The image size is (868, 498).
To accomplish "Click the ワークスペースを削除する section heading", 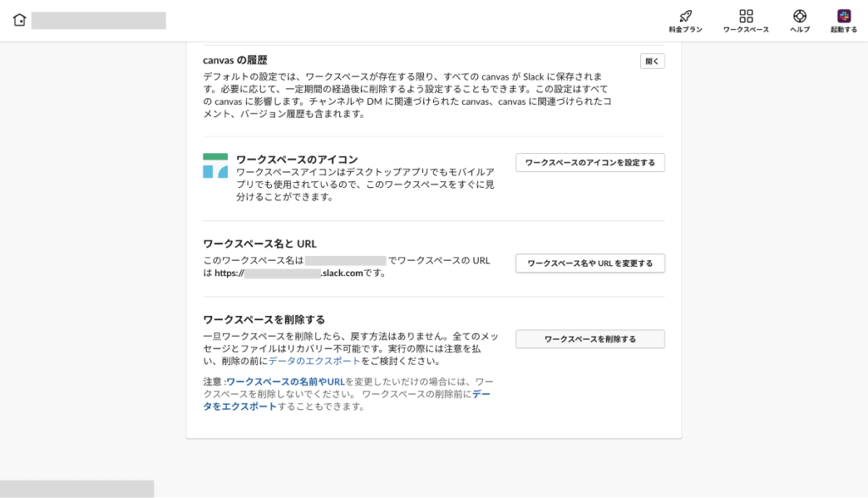I will coord(264,319).
